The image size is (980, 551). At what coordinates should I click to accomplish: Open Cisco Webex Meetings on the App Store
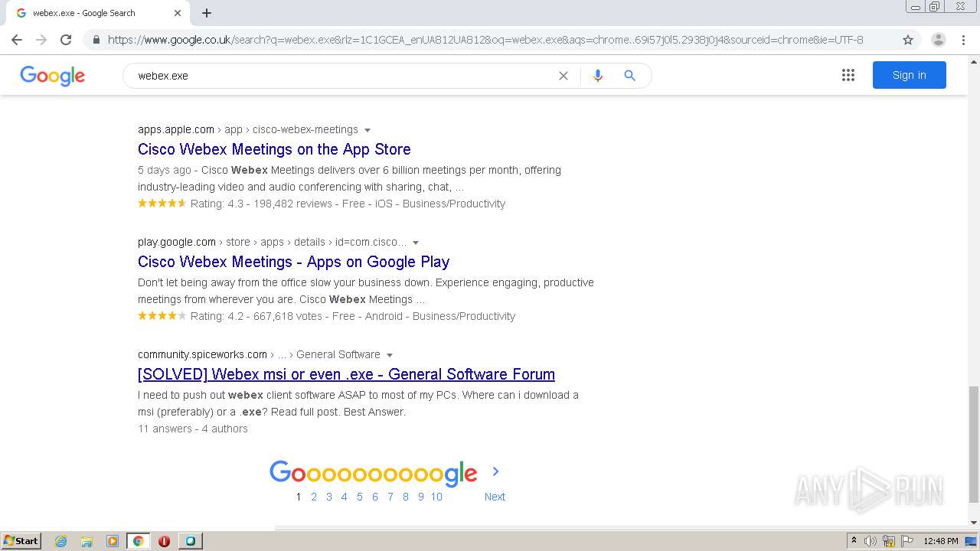pos(274,149)
